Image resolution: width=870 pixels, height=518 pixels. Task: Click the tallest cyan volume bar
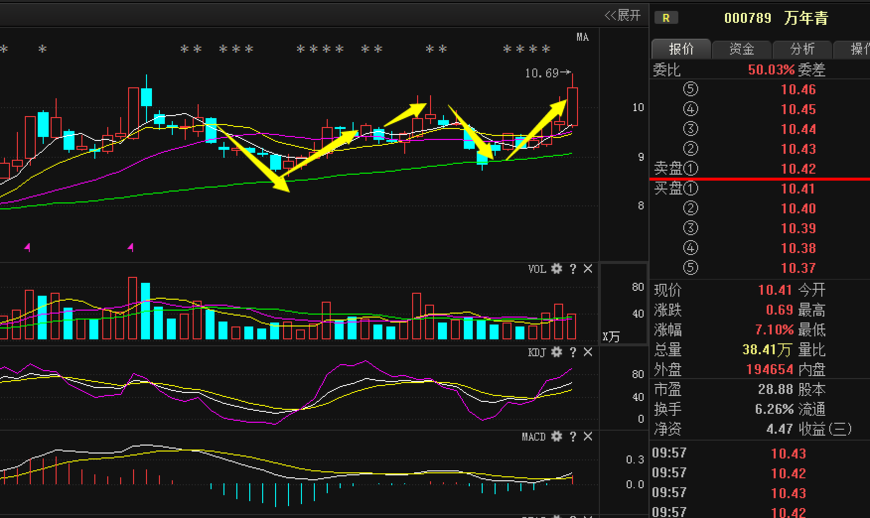146,311
